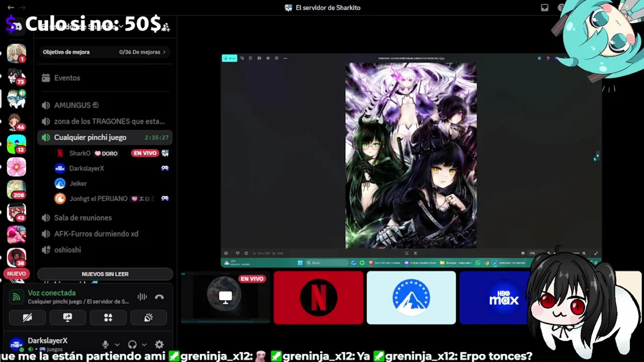The height and width of the screenshot is (362, 644).
Task: Click the Paramount avatar beside Jeiker
Action: [x=60, y=184]
